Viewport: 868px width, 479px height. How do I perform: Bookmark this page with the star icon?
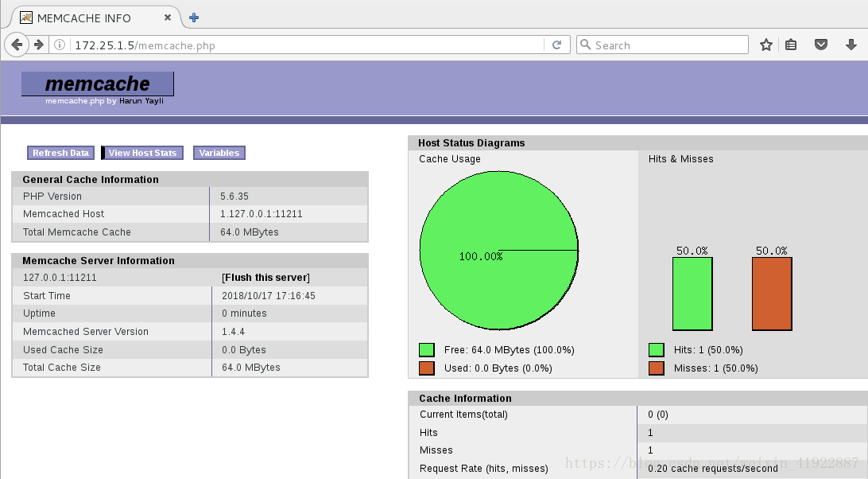pos(765,45)
